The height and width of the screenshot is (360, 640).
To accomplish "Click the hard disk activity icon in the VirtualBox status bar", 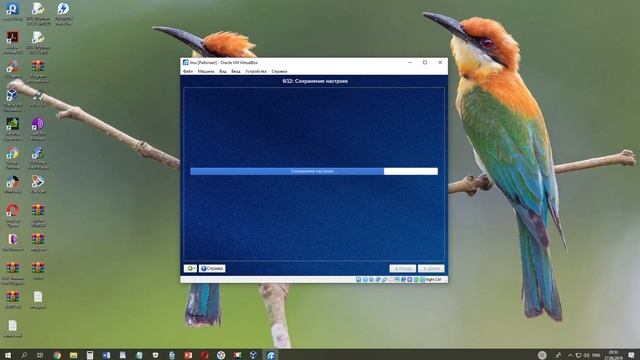I will [358, 280].
